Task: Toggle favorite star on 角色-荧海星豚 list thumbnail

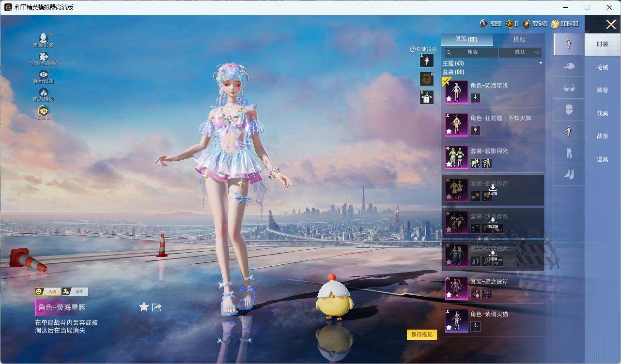Action: (x=449, y=99)
